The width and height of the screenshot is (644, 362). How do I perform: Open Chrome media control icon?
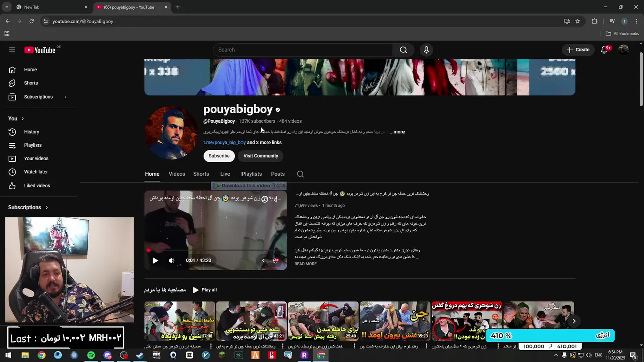612,21
